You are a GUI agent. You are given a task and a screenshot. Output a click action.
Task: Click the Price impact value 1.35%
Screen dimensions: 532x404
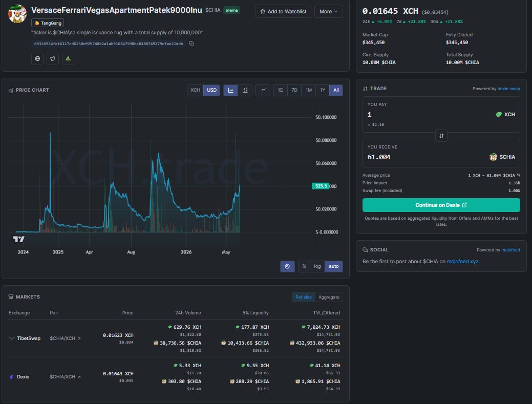(515, 183)
